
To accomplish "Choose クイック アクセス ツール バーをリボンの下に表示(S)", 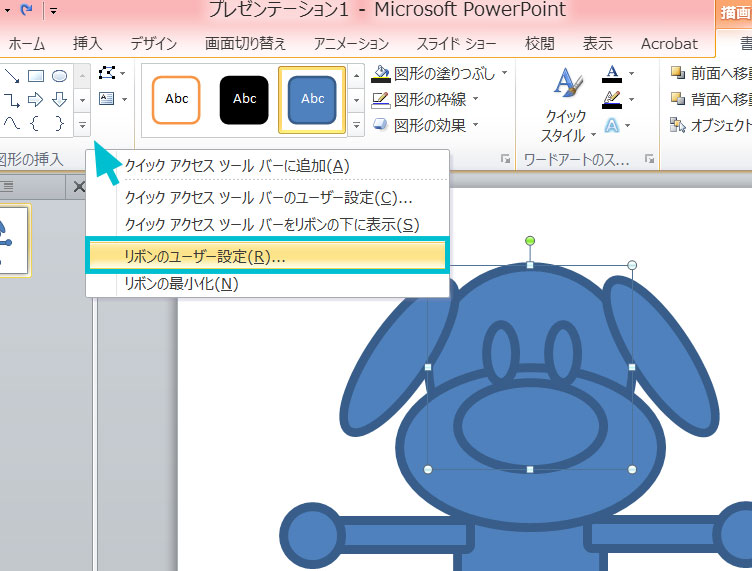I will click(268, 224).
